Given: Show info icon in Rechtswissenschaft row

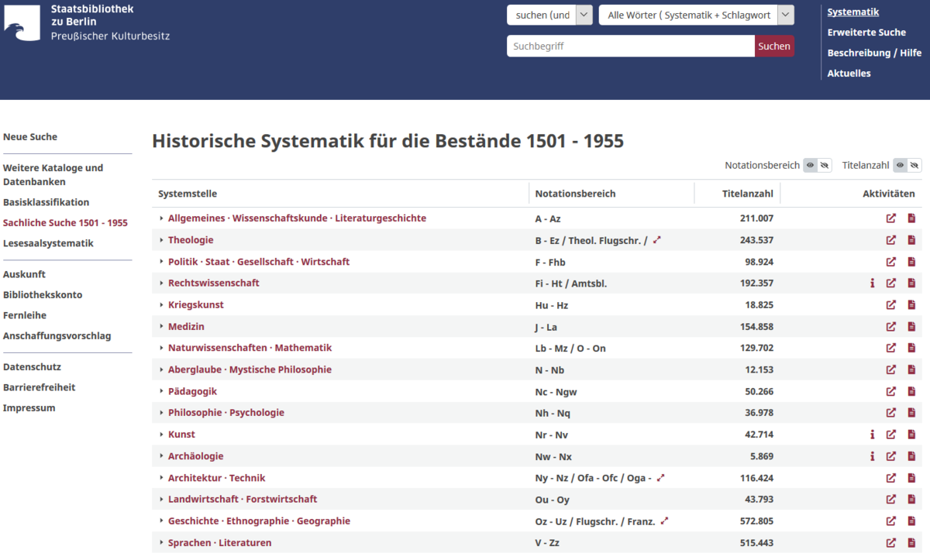Looking at the screenshot, I should tap(873, 283).
